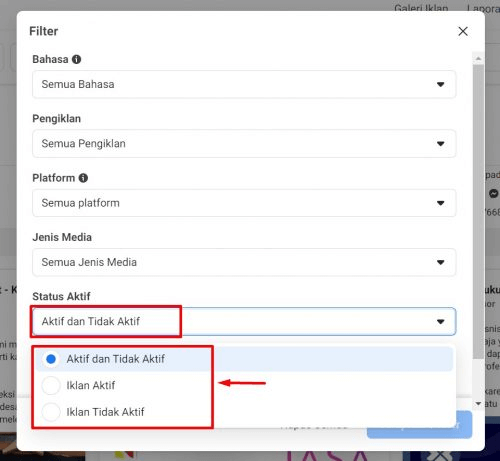Click the info icon beside Platform
500x461 pixels.
point(83,178)
